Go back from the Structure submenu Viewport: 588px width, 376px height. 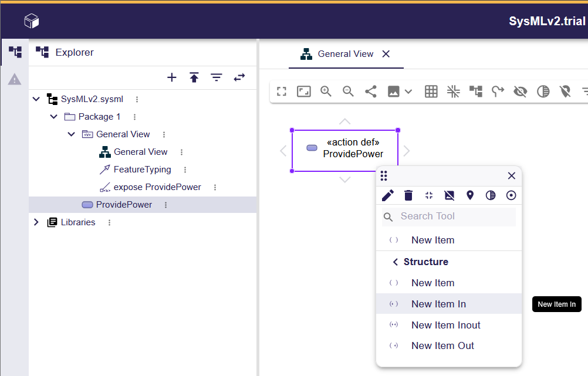[396, 262]
